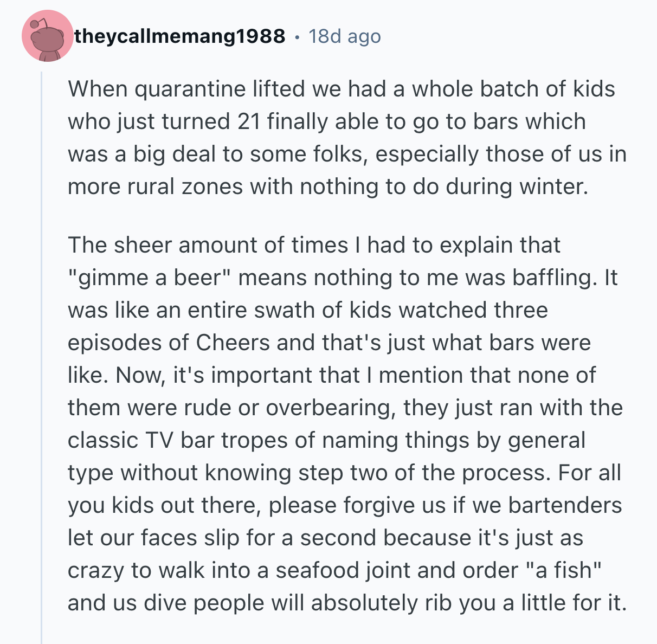The width and height of the screenshot is (657, 644).
Task: Click the number 21 in the comment
Action: (x=249, y=121)
